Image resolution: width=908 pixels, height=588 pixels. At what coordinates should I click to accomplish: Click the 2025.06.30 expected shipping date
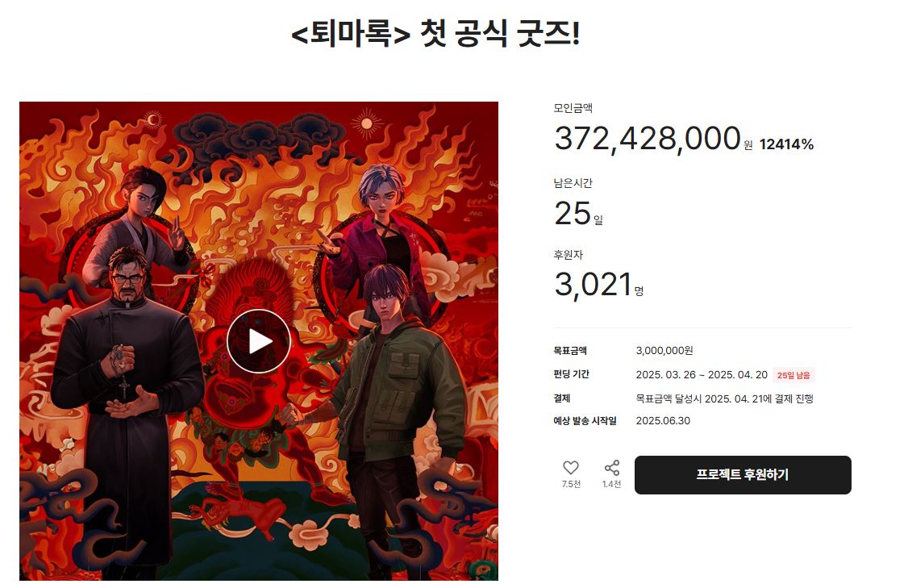click(663, 420)
